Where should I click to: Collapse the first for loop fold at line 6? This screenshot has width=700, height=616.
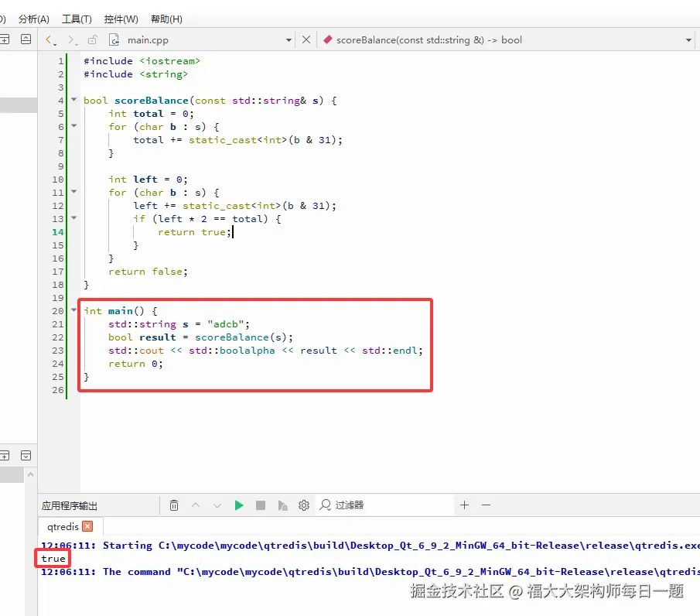pos(74,126)
